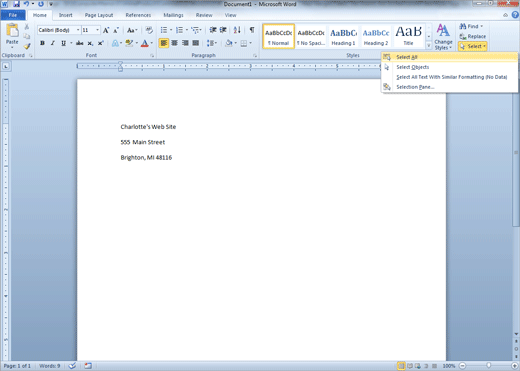
Task: Open the Line Spacing dropdown
Action: click(x=212, y=43)
